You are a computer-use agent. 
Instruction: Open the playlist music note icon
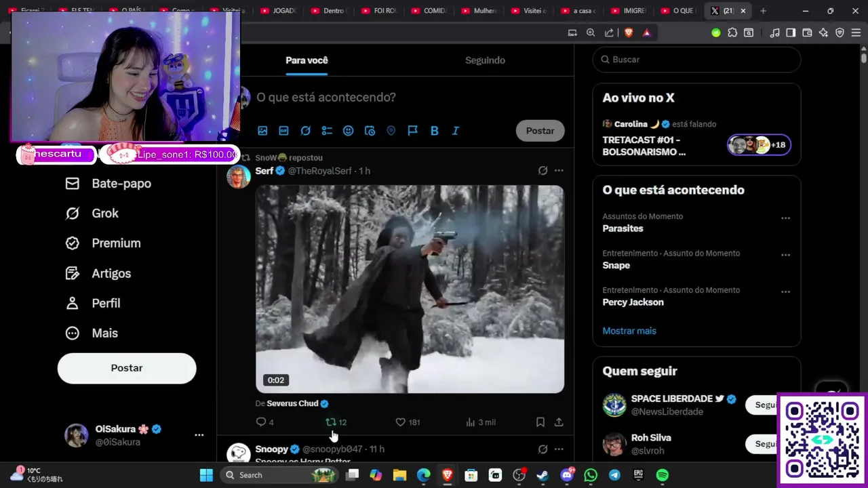(x=774, y=33)
